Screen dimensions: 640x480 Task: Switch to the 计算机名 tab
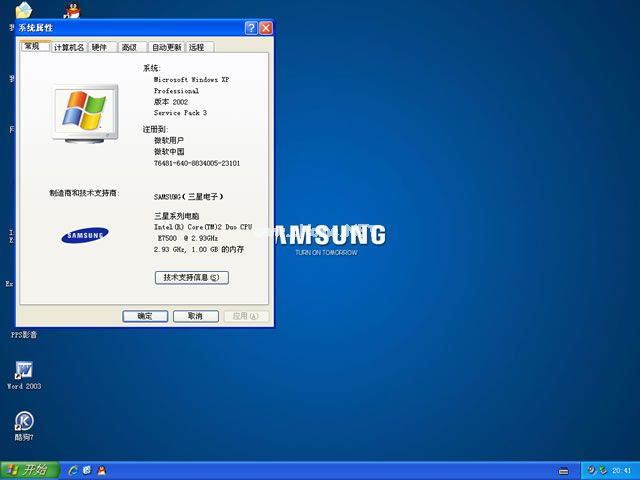click(69, 47)
